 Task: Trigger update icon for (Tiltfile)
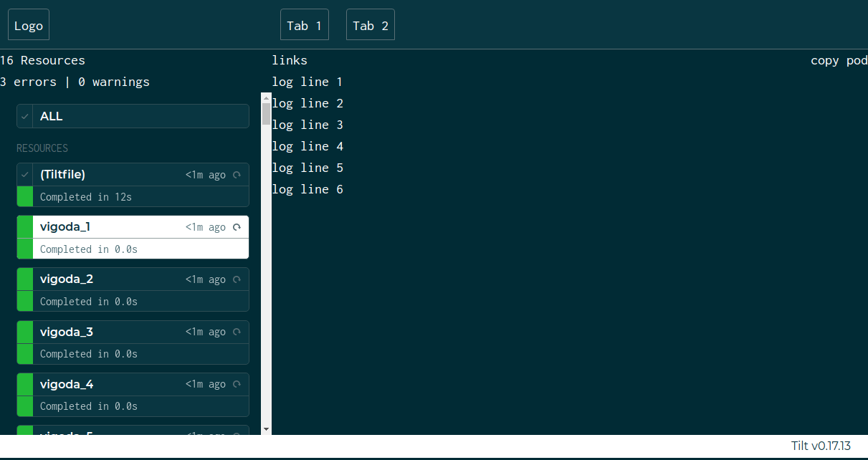237,175
